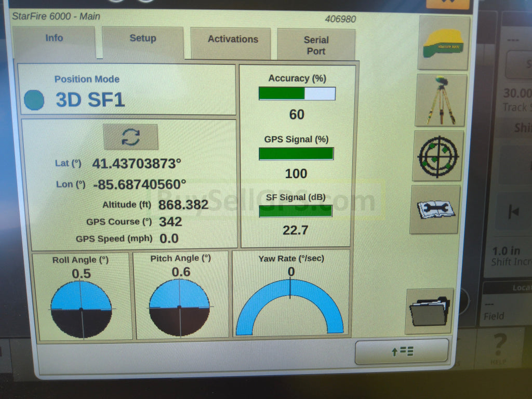Click longitude value -85.68740560°
This screenshot has height=399, width=532.
pyautogui.click(x=139, y=184)
